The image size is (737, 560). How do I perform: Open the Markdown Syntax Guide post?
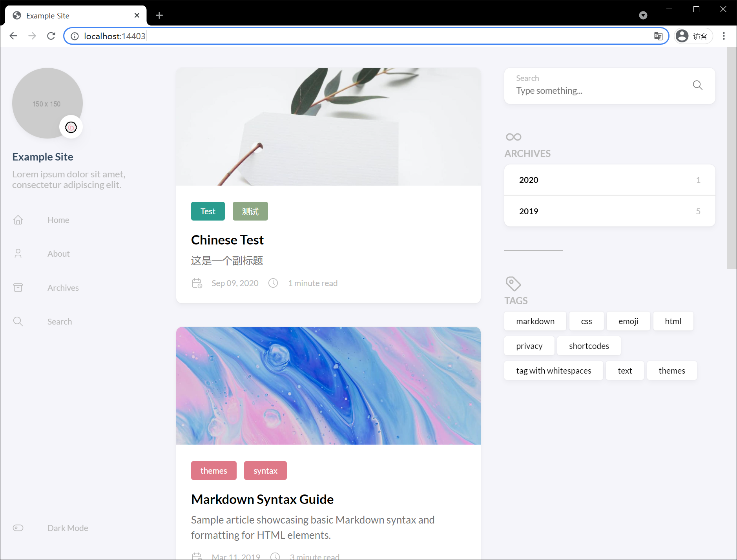pyautogui.click(x=262, y=499)
